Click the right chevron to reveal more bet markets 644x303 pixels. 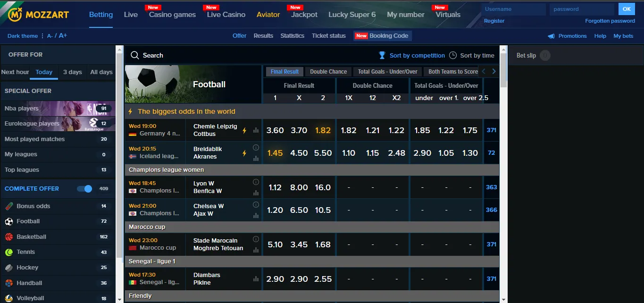coord(493,71)
